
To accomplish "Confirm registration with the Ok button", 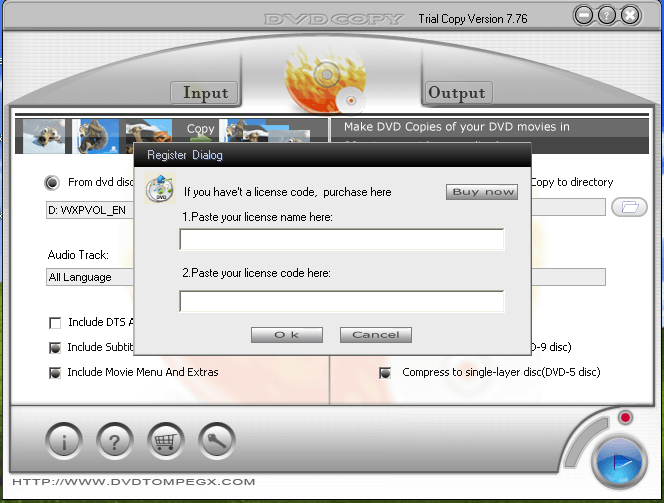I will tap(287, 335).
